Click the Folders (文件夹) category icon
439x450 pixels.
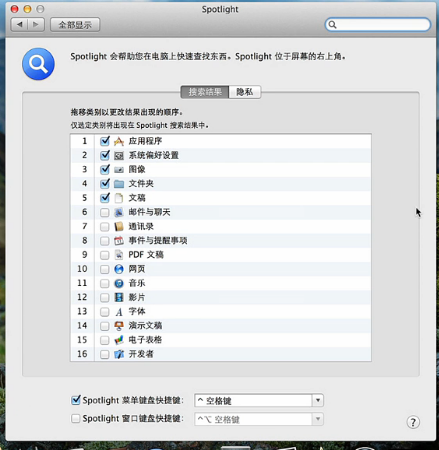pyautogui.click(x=119, y=184)
